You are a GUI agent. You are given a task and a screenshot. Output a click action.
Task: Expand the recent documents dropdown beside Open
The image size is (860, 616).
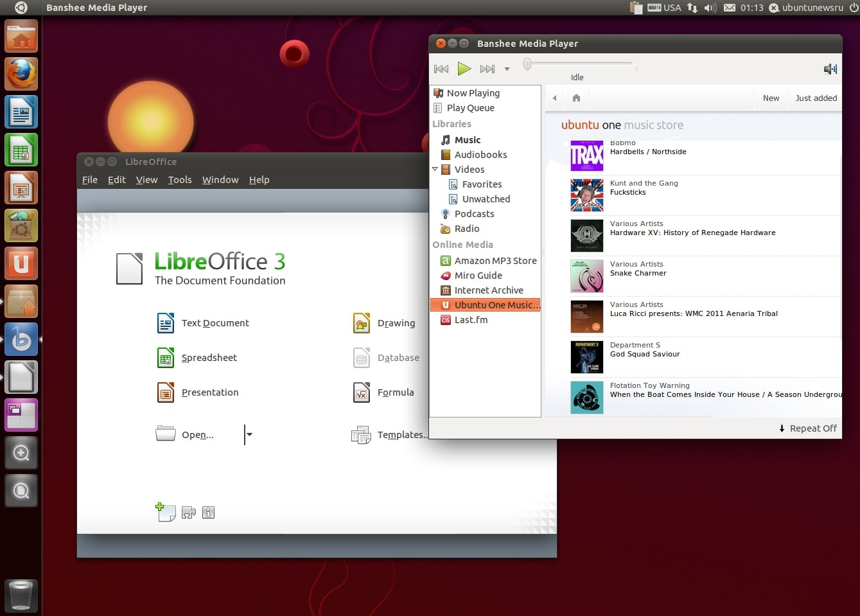249,435
